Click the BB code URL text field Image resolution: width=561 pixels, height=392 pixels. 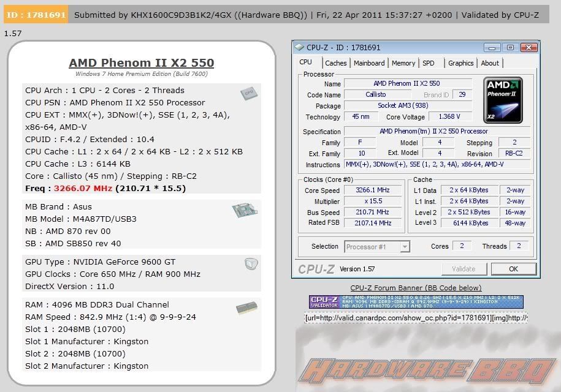(x=416, y=318)
